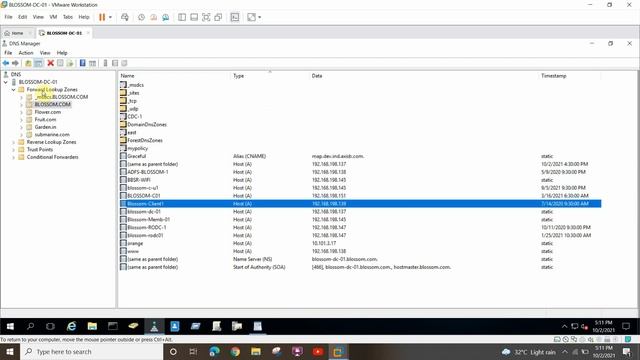640x360 pixels.
Task: Click the Send Ctrl+Alt+Del icon
Action: click(x=125, y=17)
